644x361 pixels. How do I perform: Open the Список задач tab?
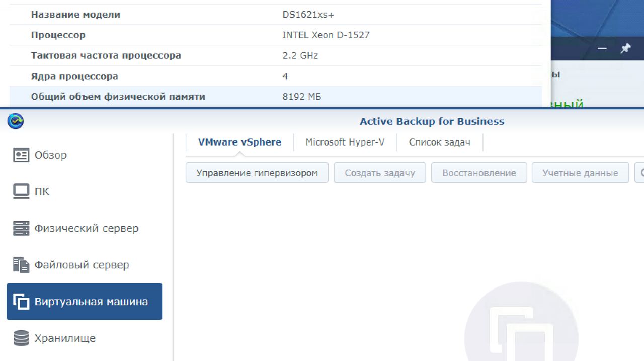point(440,142)
